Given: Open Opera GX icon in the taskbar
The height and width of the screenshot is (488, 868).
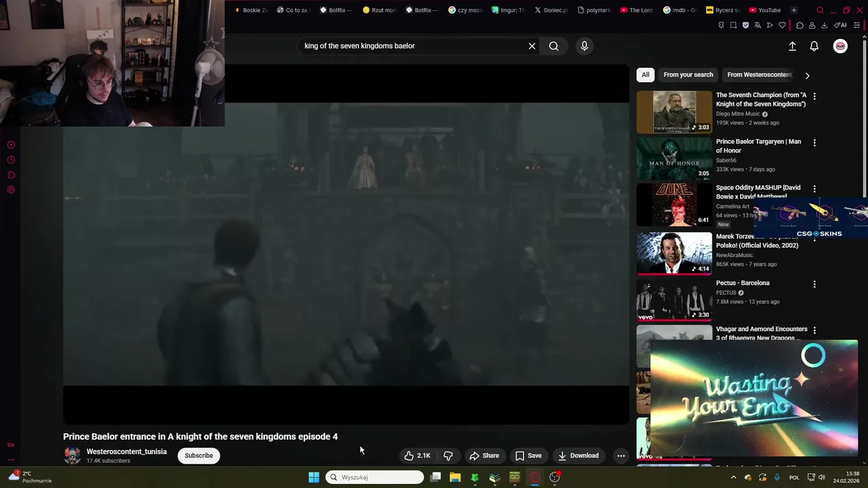Looking at the screenshot, I should click(x=535, y=477).
